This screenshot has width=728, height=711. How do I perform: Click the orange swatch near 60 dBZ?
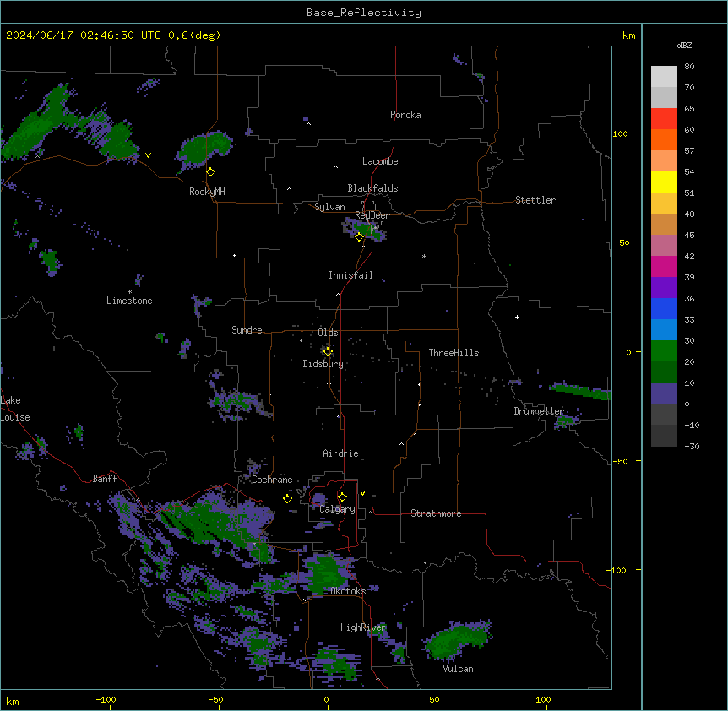tap(664, 139)
